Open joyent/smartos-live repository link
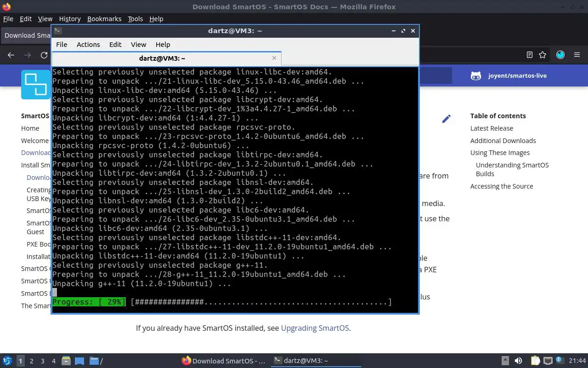This screenshot has height=368, width=588. [517, 75]
